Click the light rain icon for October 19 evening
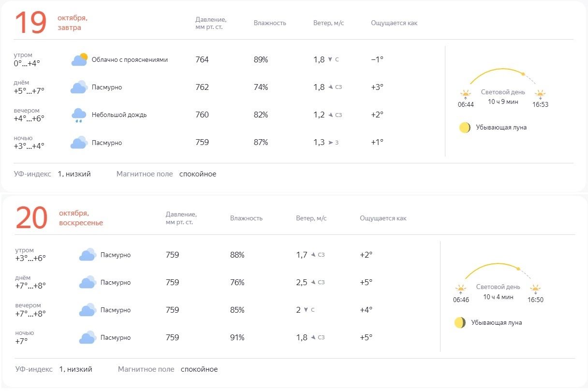The width and height of the screenshot is (588, 391). (x=79, y=115)
